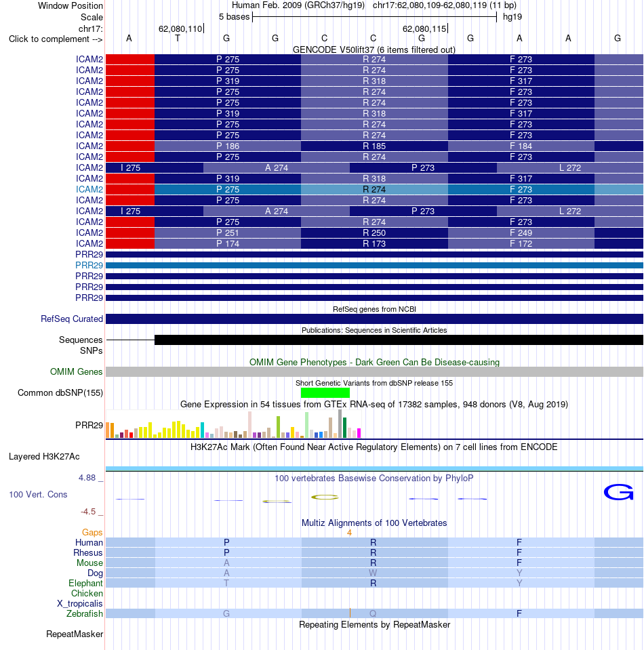Screen dimensions: 644x650
Task: Click the green dbSNP variant item
Action: [x=325, y=392]
